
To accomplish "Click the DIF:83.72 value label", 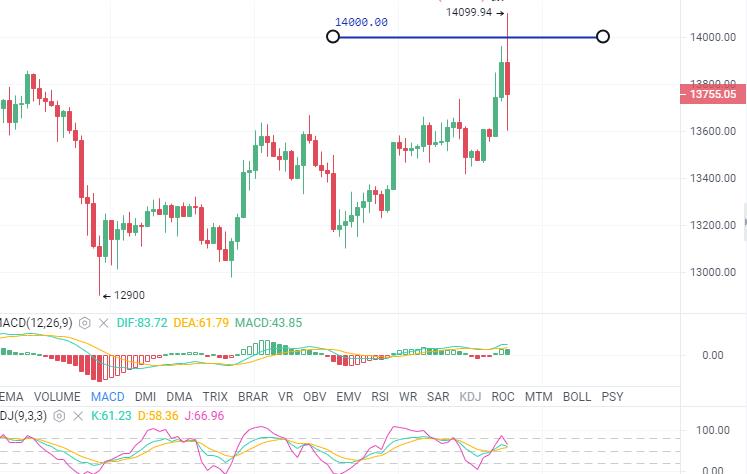I will (142, 323).
